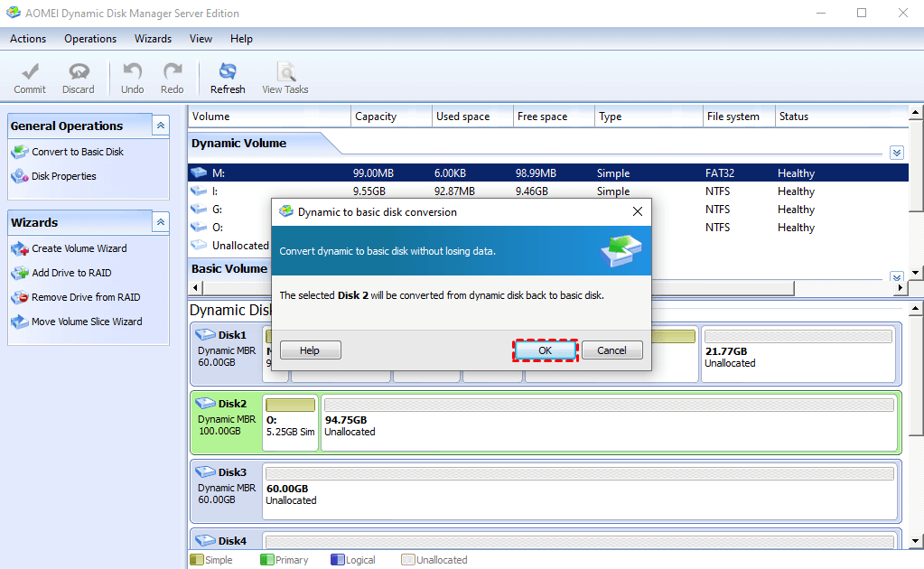Sort by the Capacity column header
Screen dimensions: 924x569
pos(391,117)
